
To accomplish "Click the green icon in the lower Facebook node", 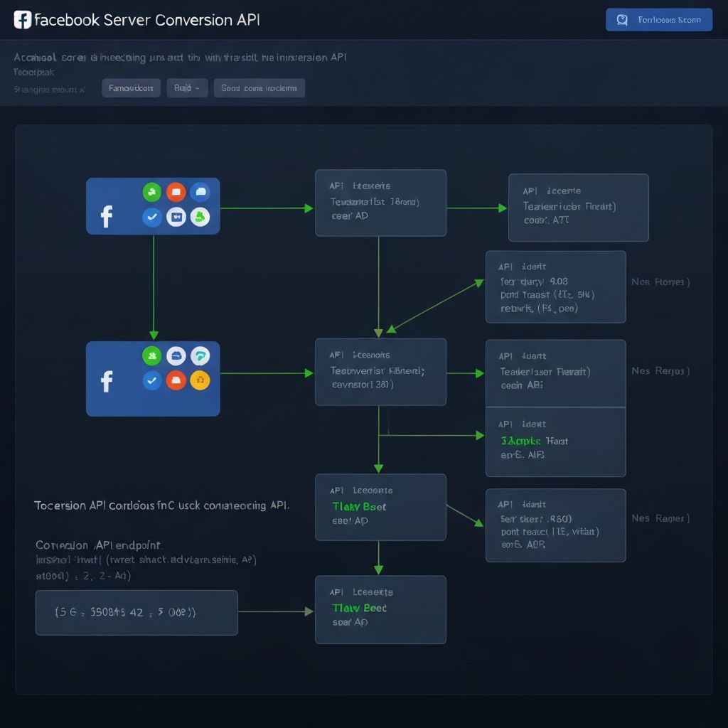I will point(152,356).
